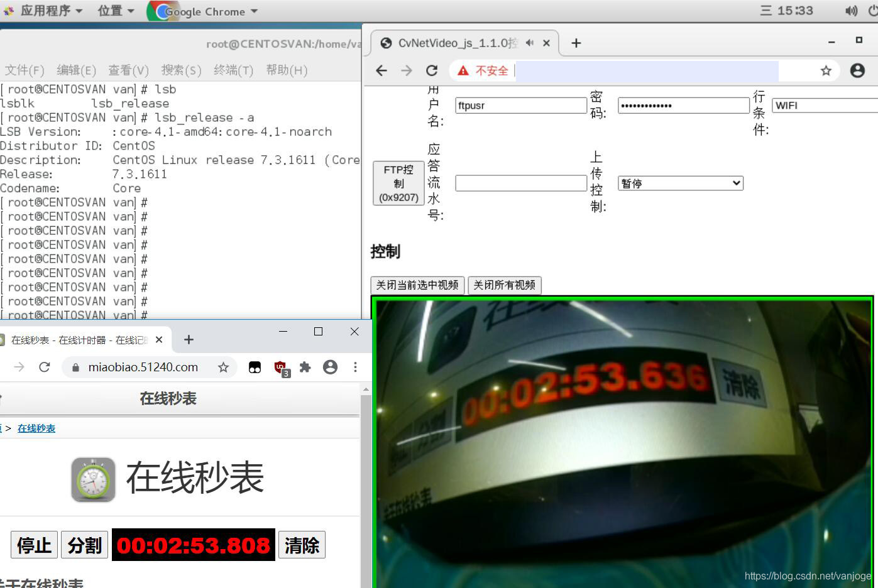Open profile avatar in stopwatch browser window
Viewport: 878px width, 588px height.
[x=330, y=367]
